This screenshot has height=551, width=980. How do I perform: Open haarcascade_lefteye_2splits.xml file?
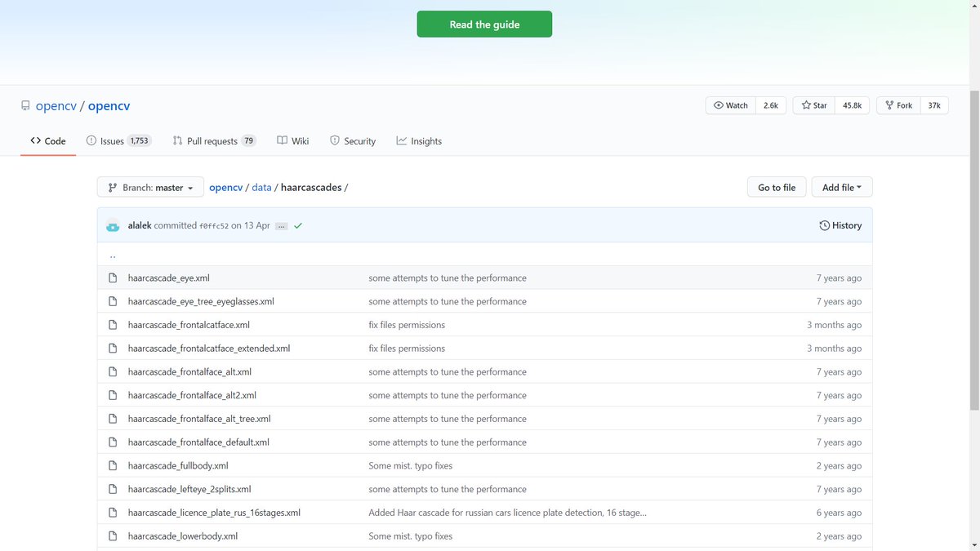click(189, 490)
